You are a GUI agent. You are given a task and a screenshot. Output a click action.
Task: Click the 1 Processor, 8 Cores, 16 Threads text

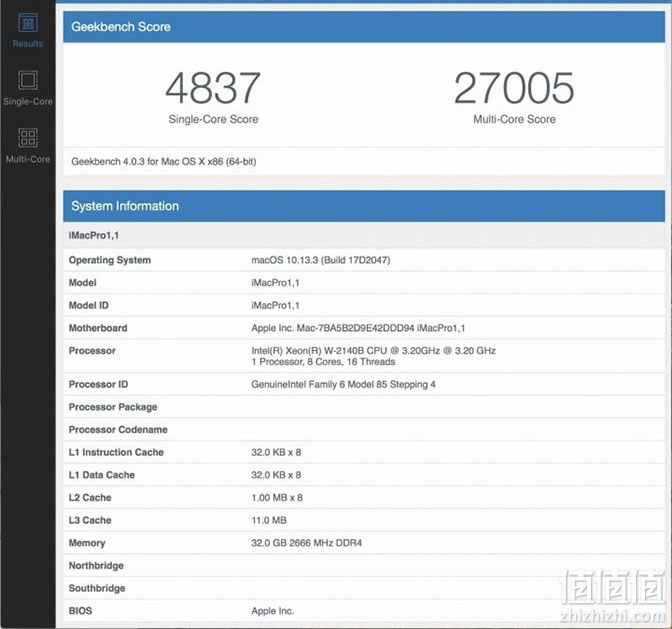click(323, 362)
